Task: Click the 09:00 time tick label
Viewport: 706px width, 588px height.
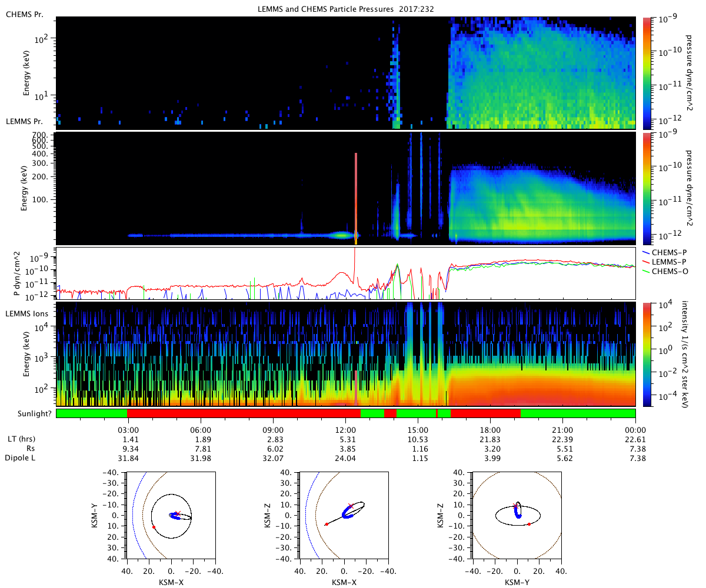Action: tap(274, 429)
